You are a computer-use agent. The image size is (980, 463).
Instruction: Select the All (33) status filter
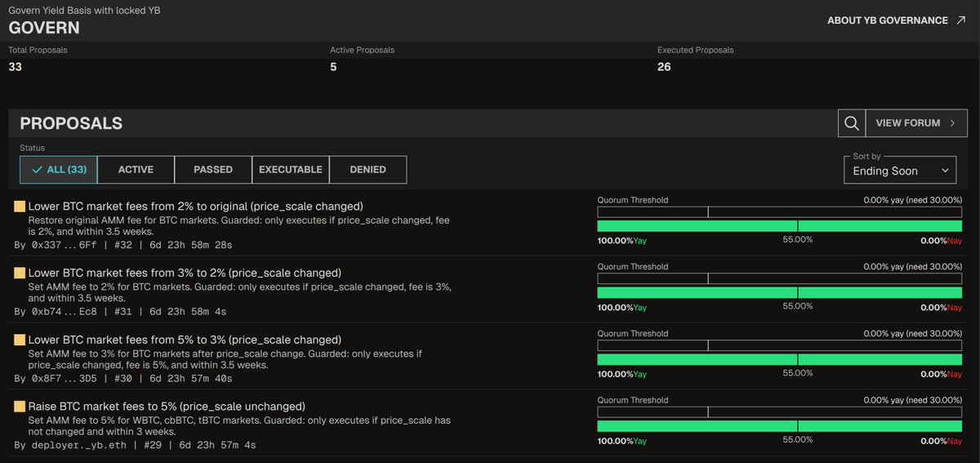tap(59, 170)
